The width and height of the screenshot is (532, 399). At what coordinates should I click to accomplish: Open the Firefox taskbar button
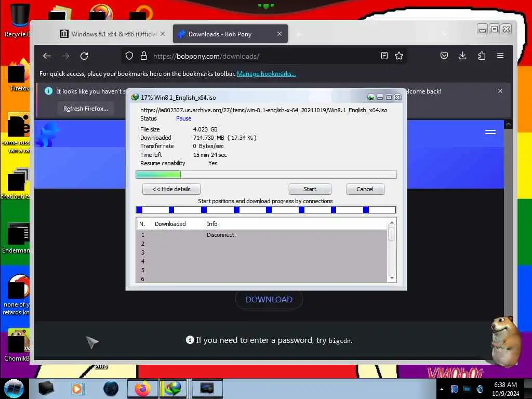143,389
